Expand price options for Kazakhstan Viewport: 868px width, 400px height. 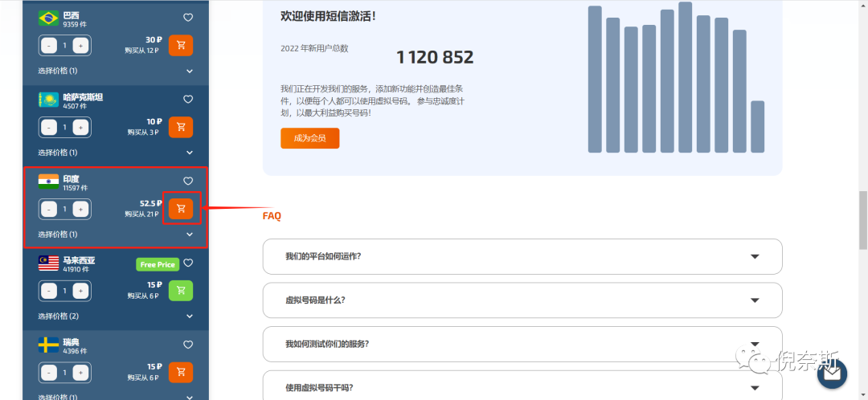pyautogui.click(x=190, y=153)
